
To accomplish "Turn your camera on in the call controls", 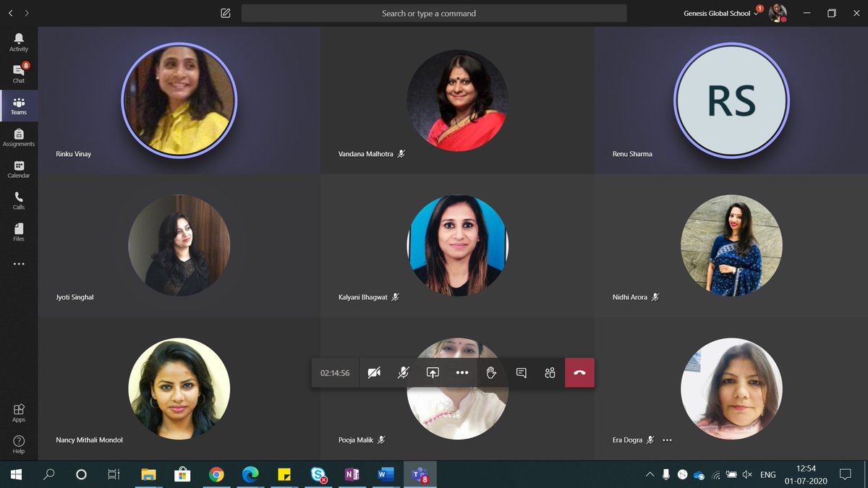I will (x=374, y=372).
